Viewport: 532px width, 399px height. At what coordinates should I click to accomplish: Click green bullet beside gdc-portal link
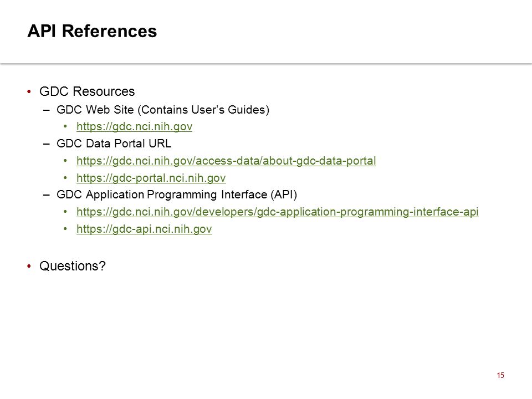point(65,178)
